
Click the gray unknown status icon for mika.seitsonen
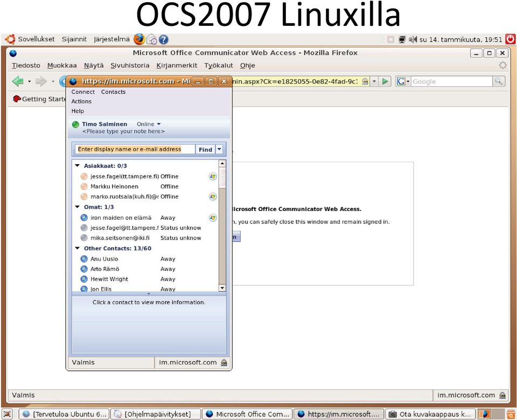(84, 237)
